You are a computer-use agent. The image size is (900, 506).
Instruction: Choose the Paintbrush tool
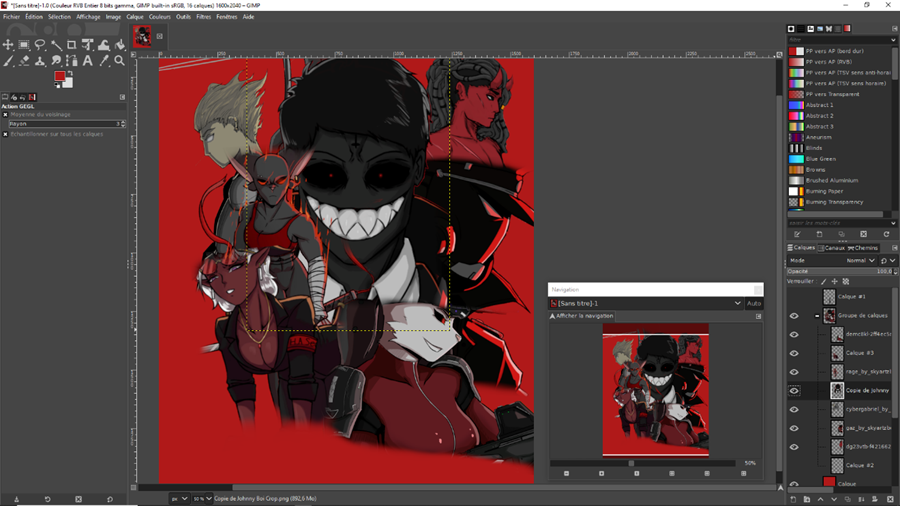(8, 61)
